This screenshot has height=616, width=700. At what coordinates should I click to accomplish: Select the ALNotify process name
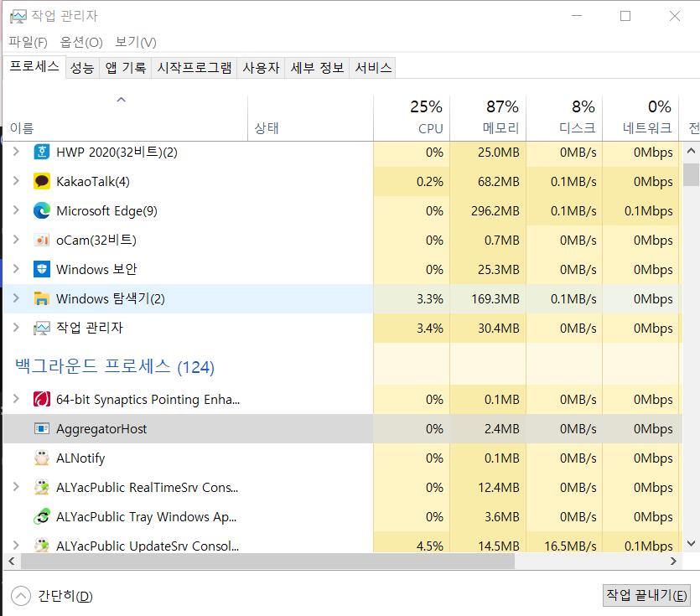point(80,458)
